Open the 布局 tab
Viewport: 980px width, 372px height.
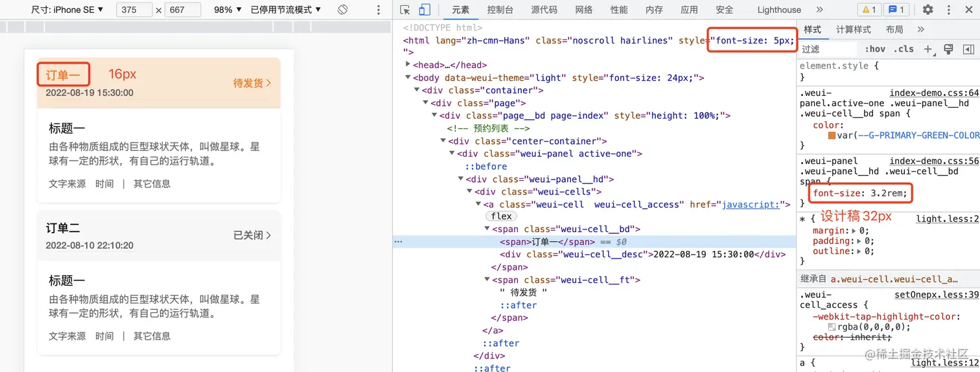[x=894, y=30]
